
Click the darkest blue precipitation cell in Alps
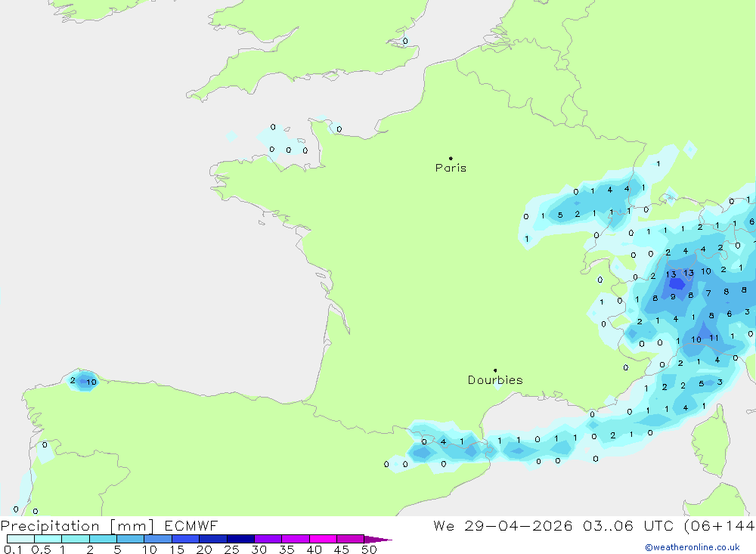tap(677, 284)
